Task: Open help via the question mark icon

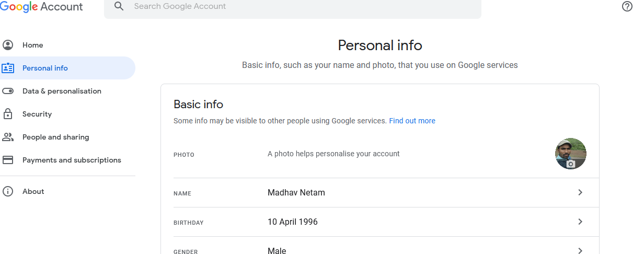Action: tap(627, 6)
